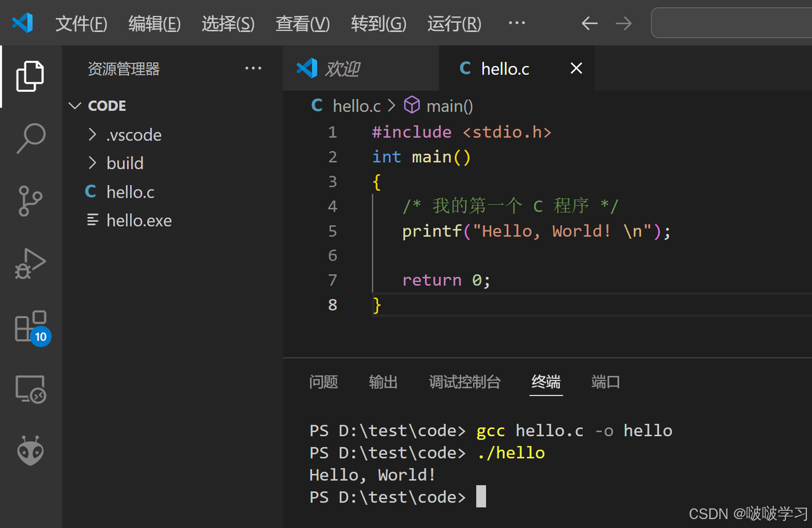
Task: Click the Hello, World! terminal output
Action: [372, 475]
